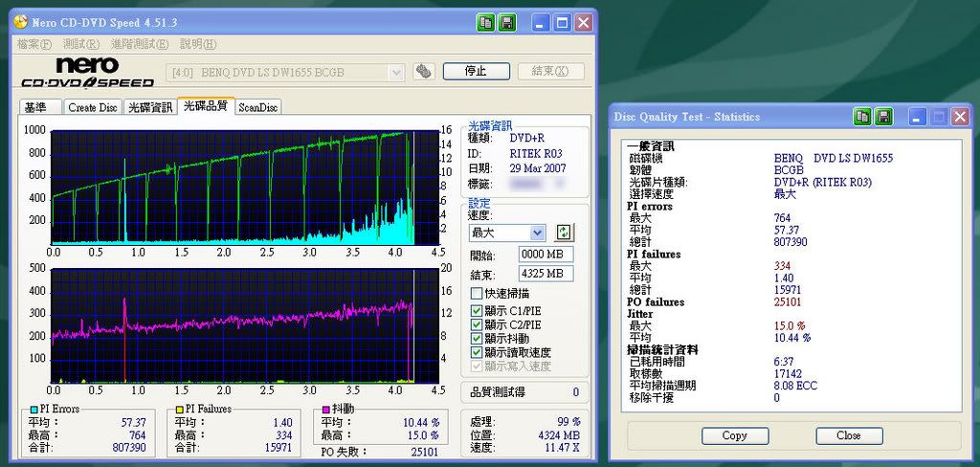Minimize the Statistics window
The image size is (980, 467).
[x=917, y=117]
